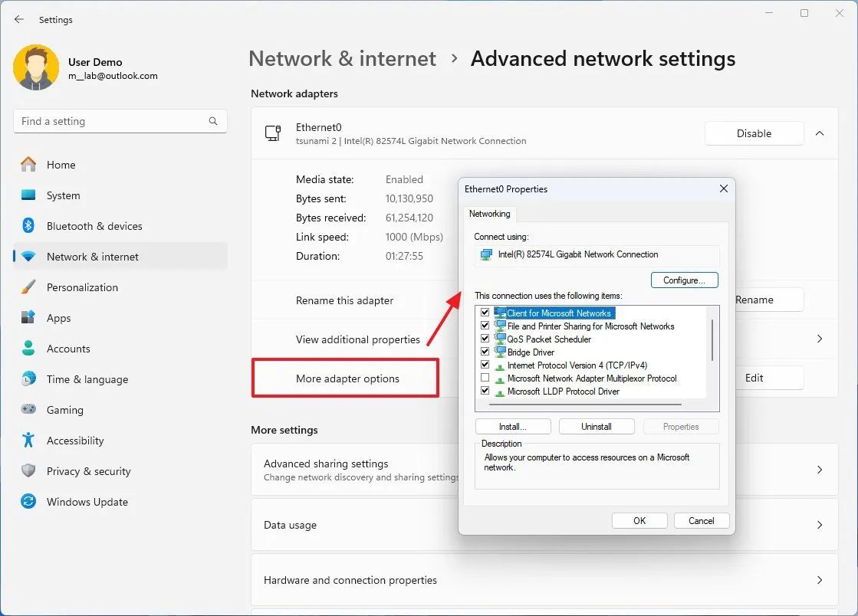Click the Apps icon in sidebar
Viewport: 858px width, 616px height.
point(28,317)
